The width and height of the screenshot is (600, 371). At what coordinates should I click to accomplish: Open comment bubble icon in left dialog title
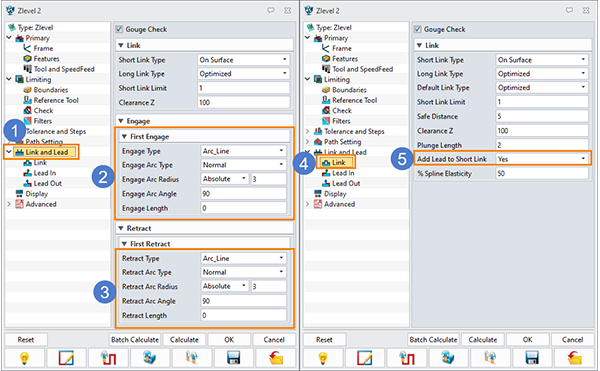(x=271, y=10)
